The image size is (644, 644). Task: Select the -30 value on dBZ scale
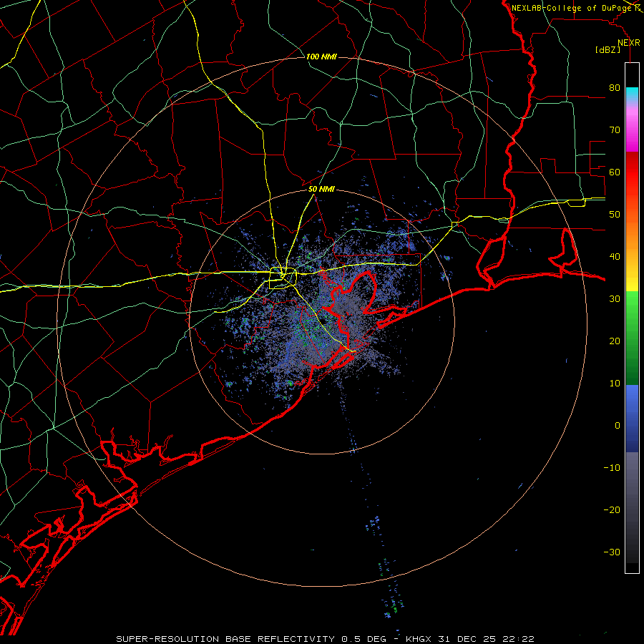click(612, 552)
